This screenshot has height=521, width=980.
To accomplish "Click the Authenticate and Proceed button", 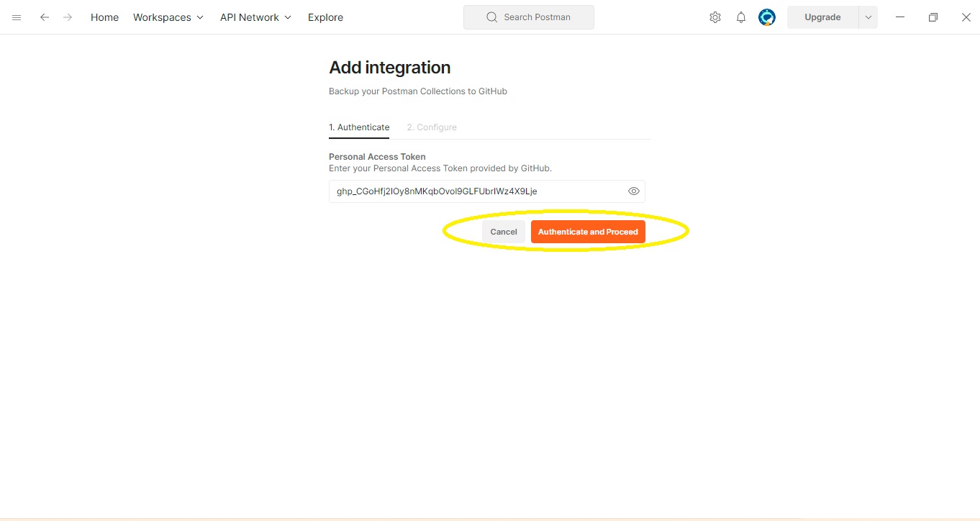I will [588, 232].
